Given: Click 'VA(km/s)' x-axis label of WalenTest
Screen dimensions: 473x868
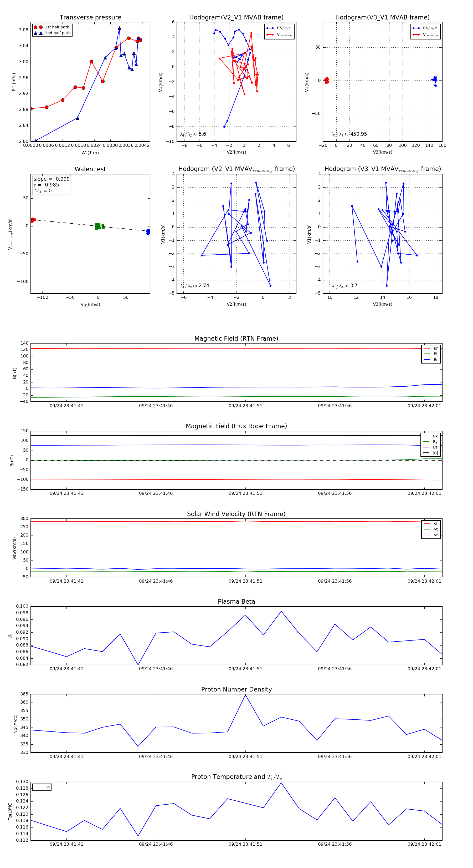Looking at the screenshot, I should (x=90, y=305).
